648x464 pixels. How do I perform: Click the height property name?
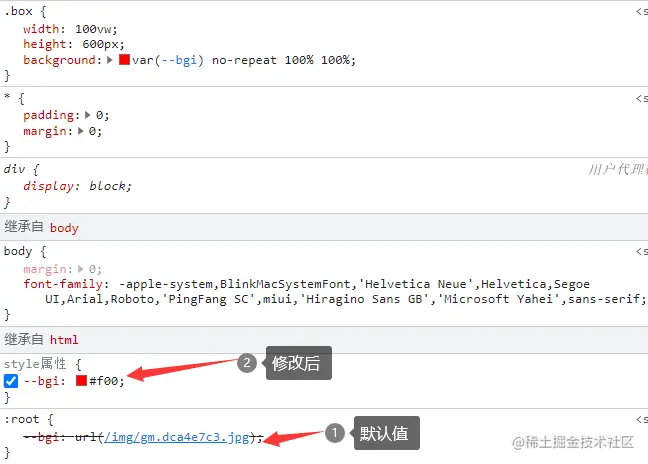pyautogui.click(x=45, y=44)
